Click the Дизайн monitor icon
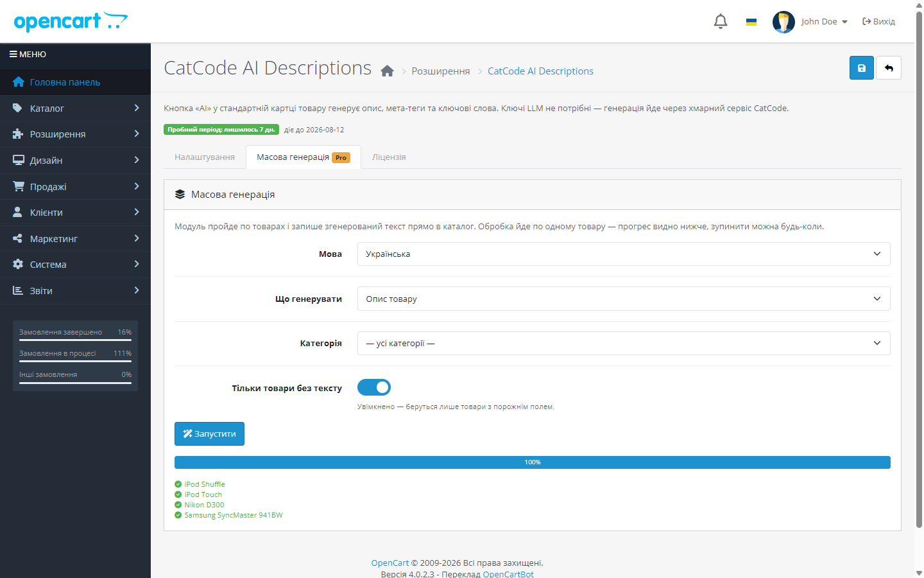 click(19, 161)
